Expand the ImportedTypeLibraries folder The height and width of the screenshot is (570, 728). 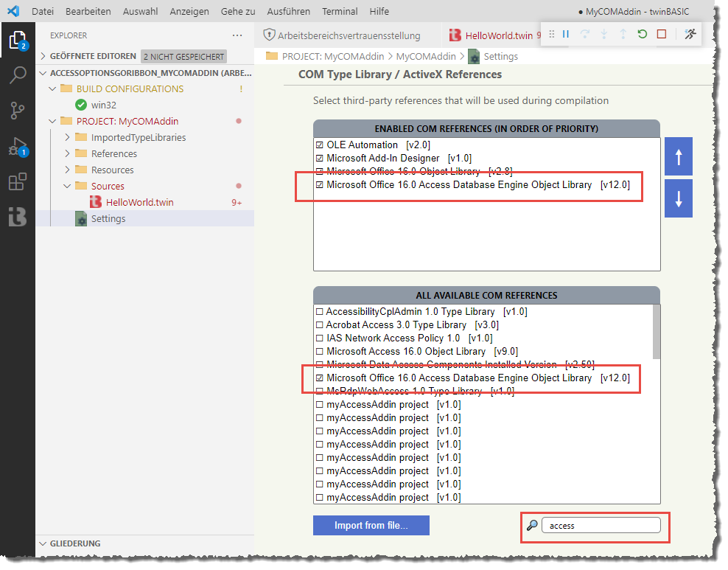coord(68,137)
